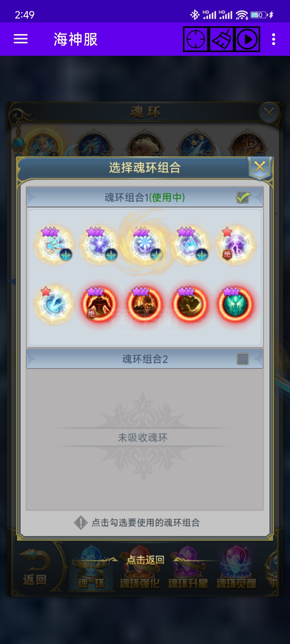Tap the broom clean toolbar icon
Screen dimensions: 290x644
coord(222,39)
